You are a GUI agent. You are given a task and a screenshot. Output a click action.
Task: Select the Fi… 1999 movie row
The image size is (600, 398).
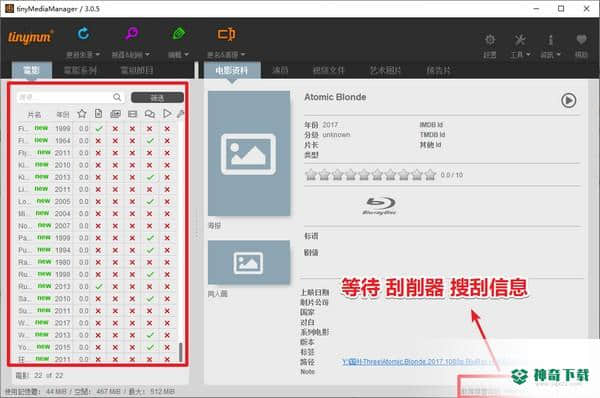coord(96,129)
